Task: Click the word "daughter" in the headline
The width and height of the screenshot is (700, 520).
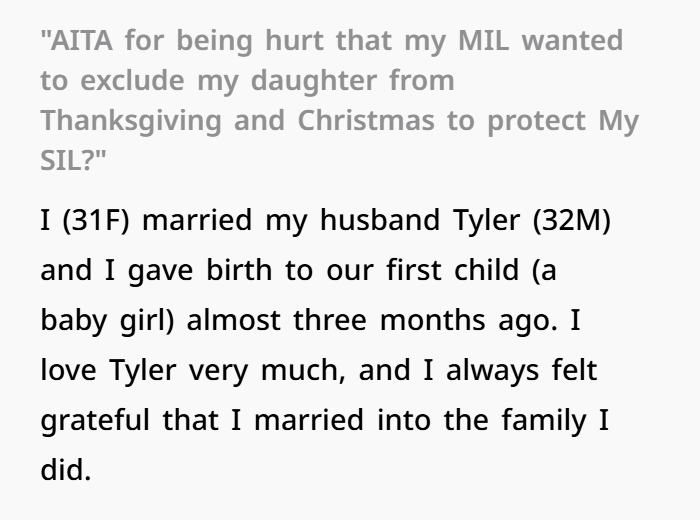Action: coord(314,81)
